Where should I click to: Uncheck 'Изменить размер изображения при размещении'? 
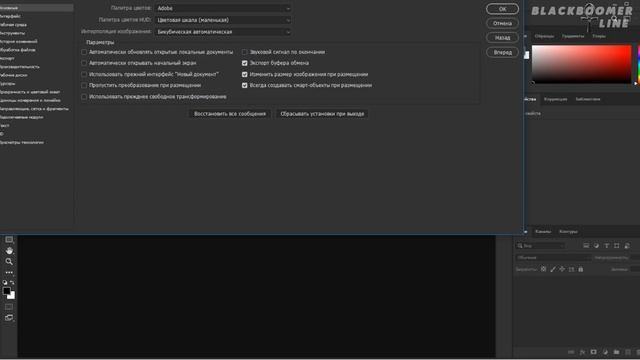[244, 74]
